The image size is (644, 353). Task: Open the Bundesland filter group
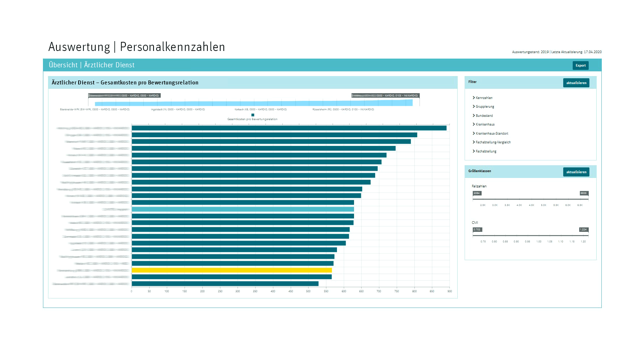[484, 116]
